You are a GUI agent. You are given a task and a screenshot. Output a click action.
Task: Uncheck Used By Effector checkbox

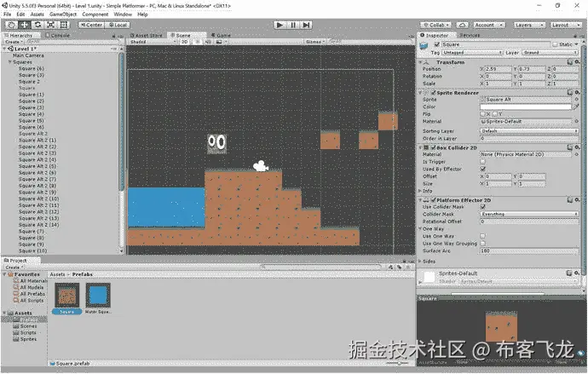(x=482, y=169)
